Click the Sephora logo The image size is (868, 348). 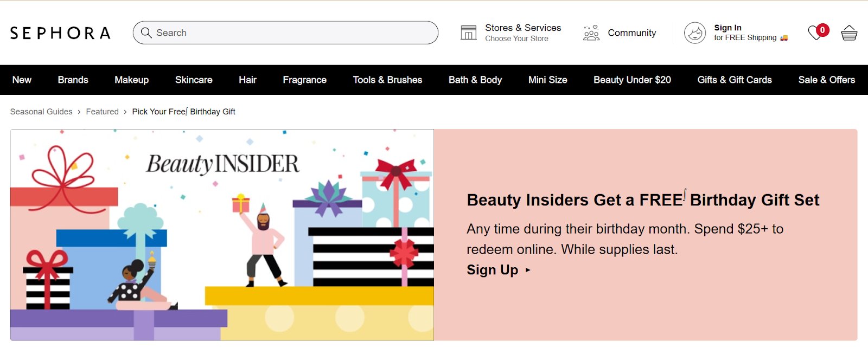(x=60, y=33)
